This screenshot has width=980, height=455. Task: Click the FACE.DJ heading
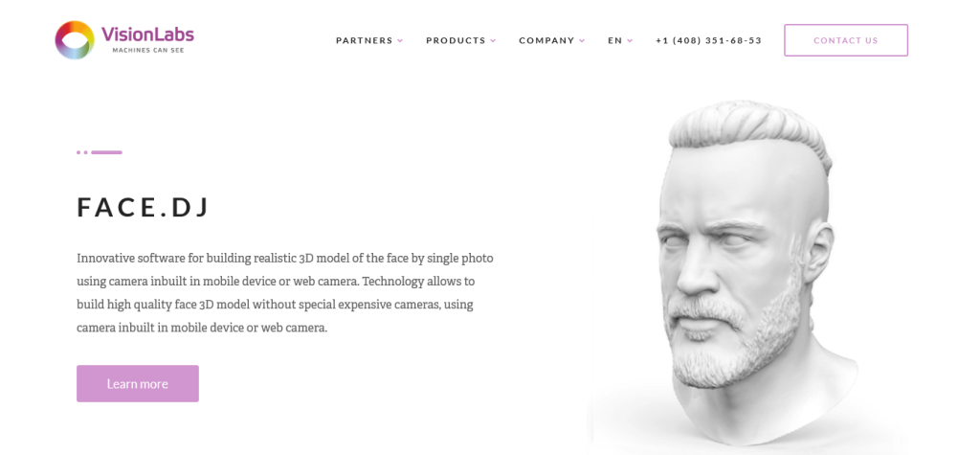click(x=144, y=207)
